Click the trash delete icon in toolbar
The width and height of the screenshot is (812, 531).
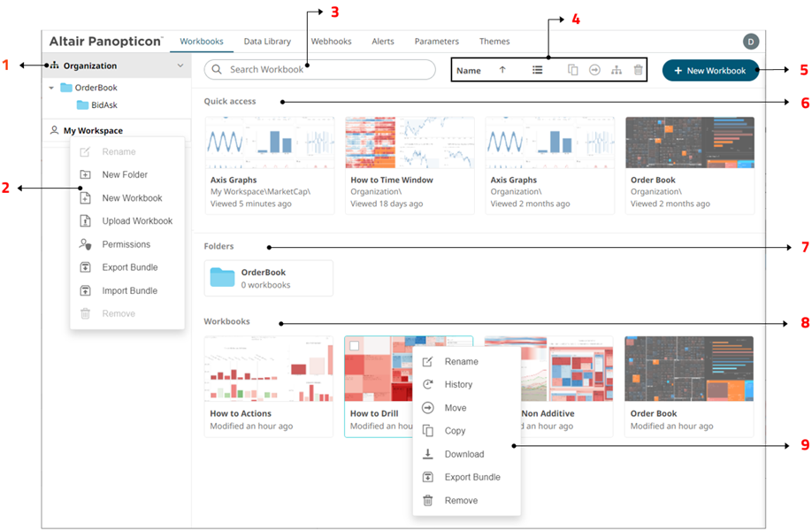(x=638, y=69)
